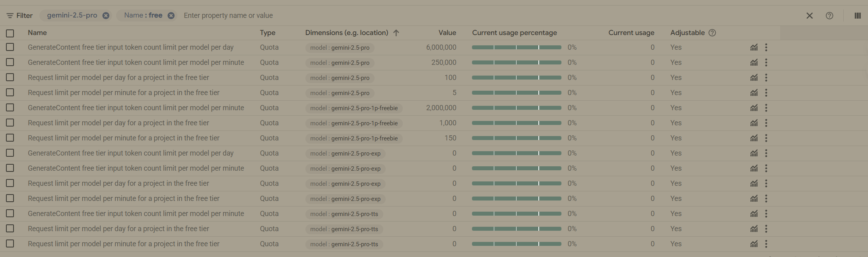Click the usage bar in the 250,000 row
Screen dimensions: 868x257
pyautogui.click(x=517, y=62)
